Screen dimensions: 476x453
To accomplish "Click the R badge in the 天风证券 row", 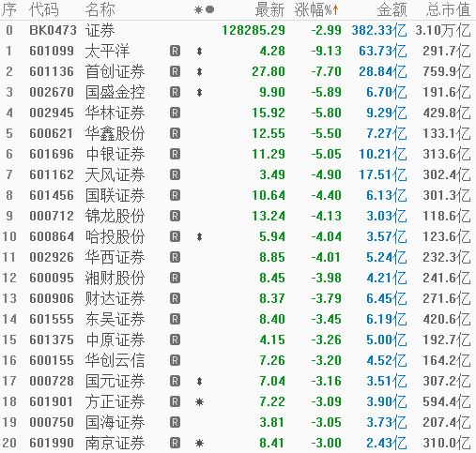I will click(x=175, y=174).
